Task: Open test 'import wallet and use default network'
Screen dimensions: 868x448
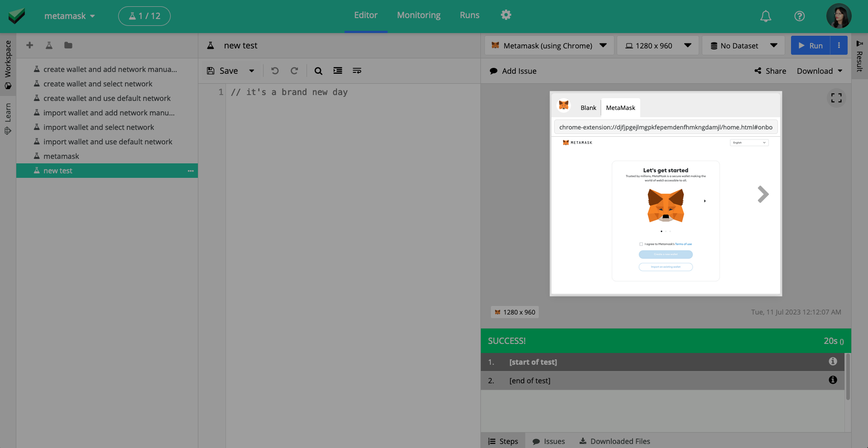Action: pos(107,142)
